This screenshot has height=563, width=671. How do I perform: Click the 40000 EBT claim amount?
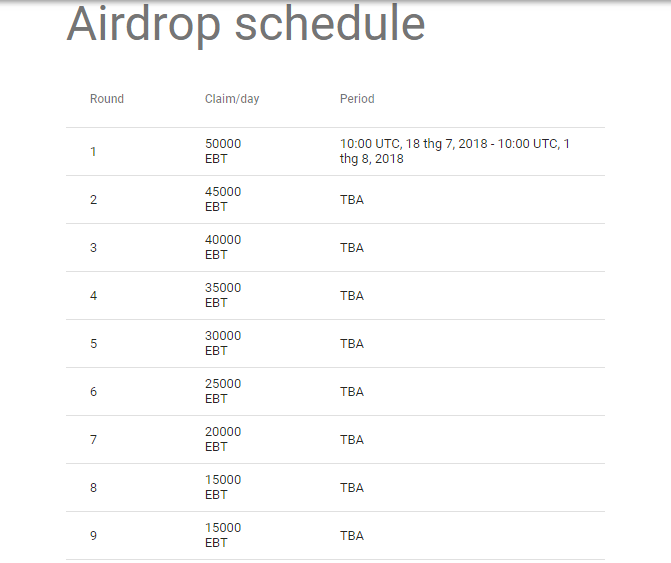tap(223, 247)
